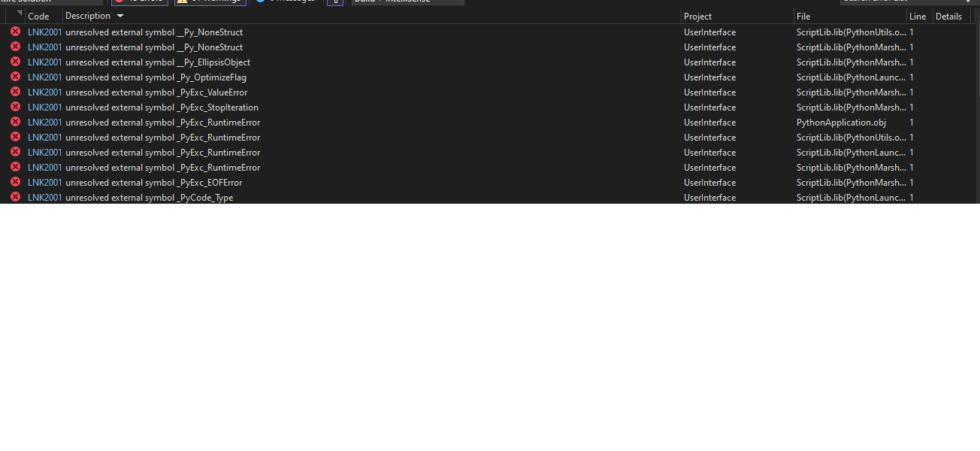Click the 'PythonApplication.obj' file cell
The image size is (980, 451).
pos(841,123)
